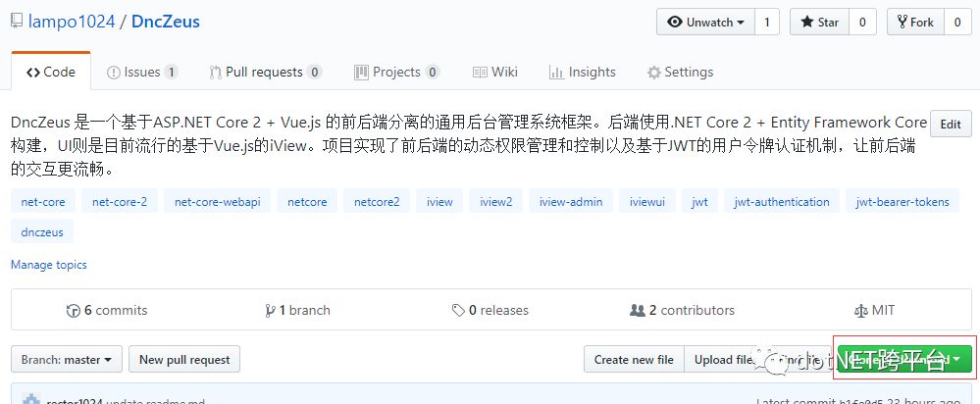This screenshot has height=404, width=980.
Task: Click the contributors people icon
Action: 638,310
